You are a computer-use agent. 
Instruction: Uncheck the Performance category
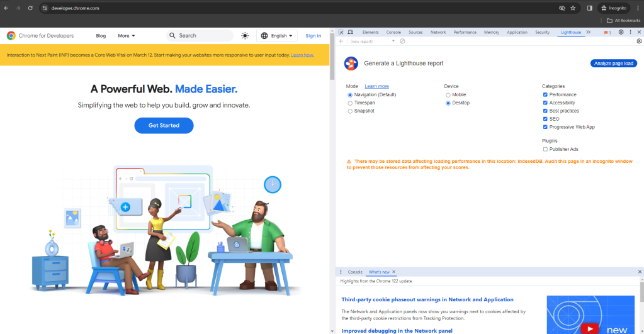pos(545,95)
